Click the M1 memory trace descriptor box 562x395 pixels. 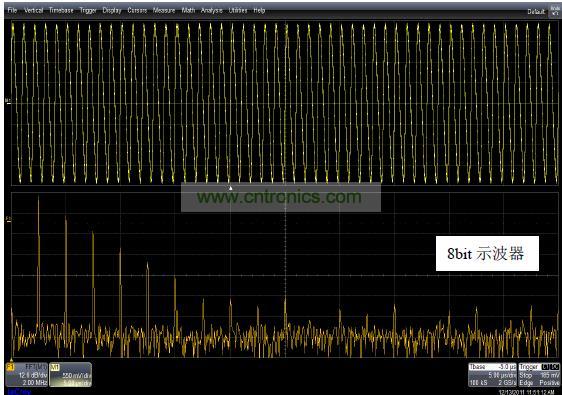pos(71,375)
